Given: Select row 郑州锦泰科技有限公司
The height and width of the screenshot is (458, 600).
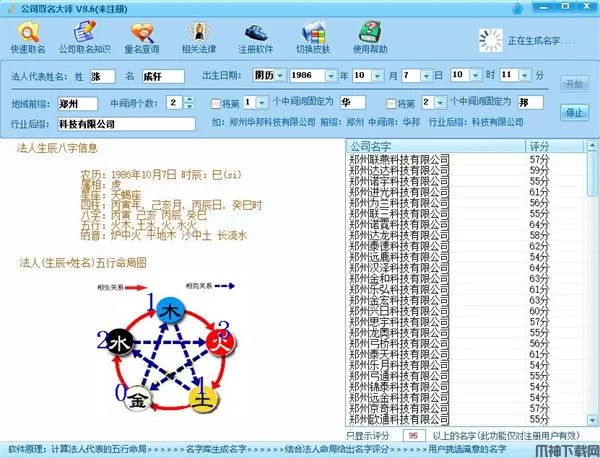Looking at the screenshot, I should point(466,387).
